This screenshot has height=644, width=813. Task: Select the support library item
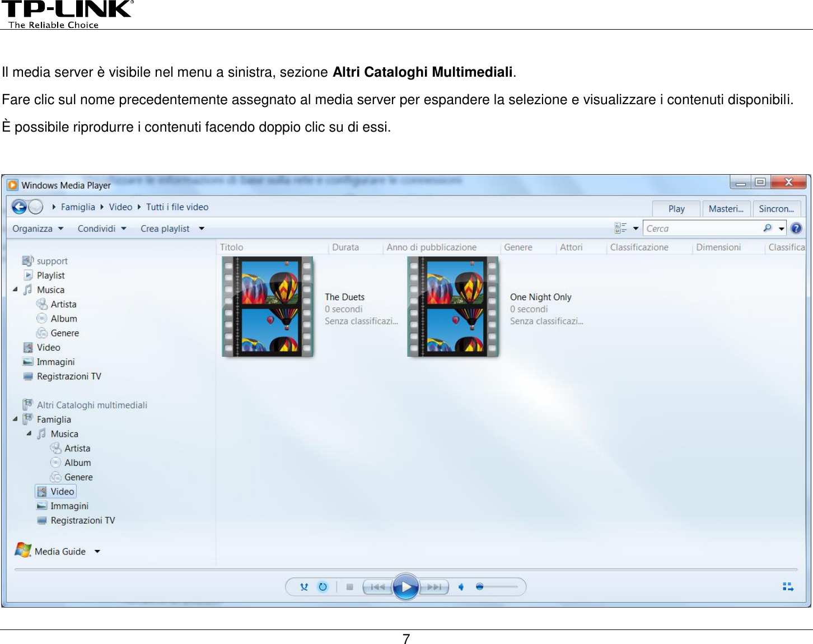(x=45, y=261)
